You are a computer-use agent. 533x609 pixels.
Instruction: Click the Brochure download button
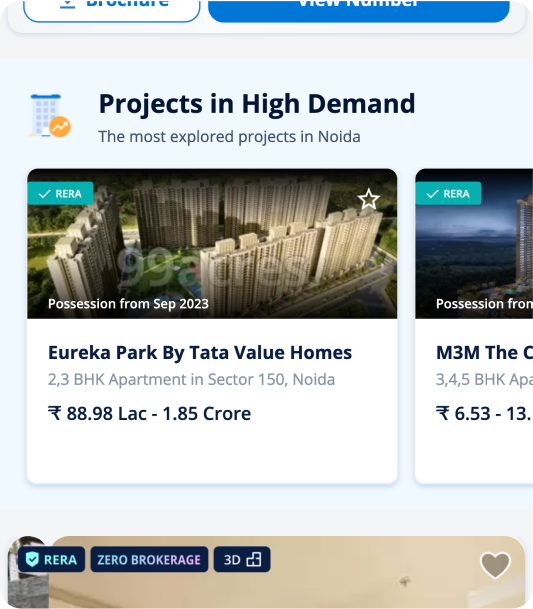click(x=112, y=11)
